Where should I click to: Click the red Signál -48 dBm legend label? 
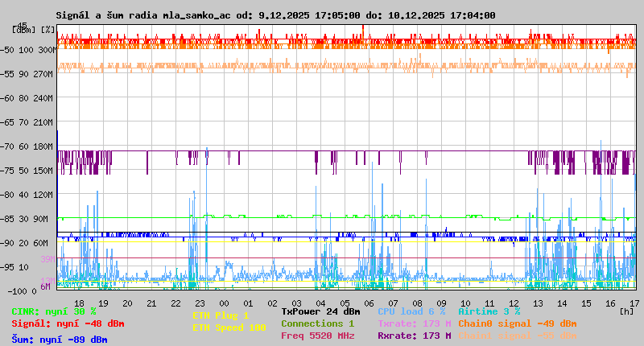pyautogui.click(x=68, y=323)
